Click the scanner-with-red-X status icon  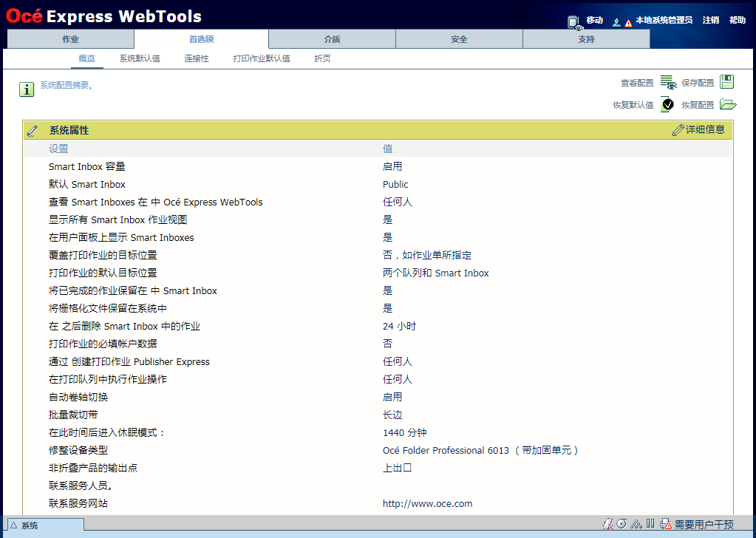tap(608, 524)
